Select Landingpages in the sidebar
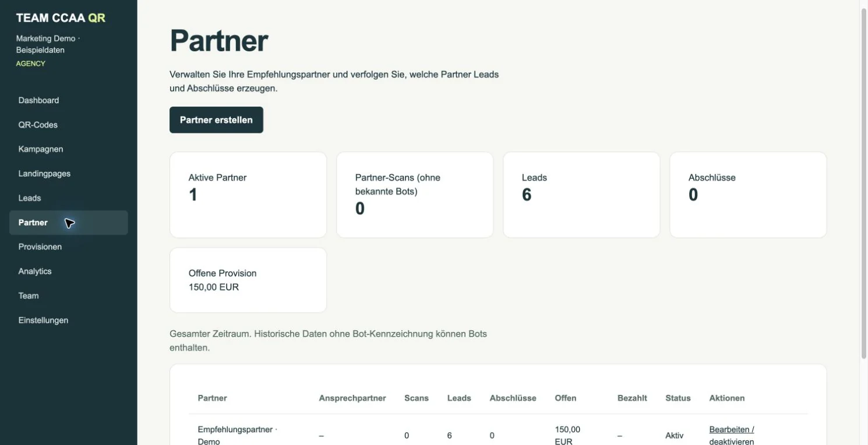Image resolution: width=868 pixels, height=445 pixels. 68,174
